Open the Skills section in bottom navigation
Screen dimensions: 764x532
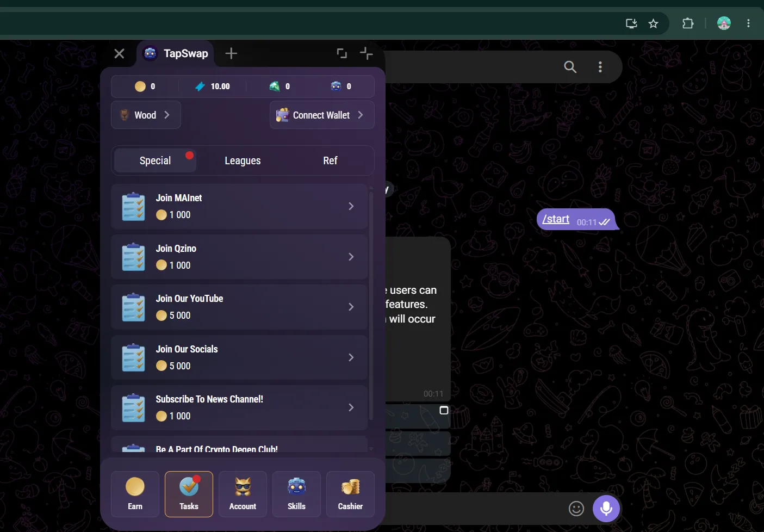[x=296, y=494]
